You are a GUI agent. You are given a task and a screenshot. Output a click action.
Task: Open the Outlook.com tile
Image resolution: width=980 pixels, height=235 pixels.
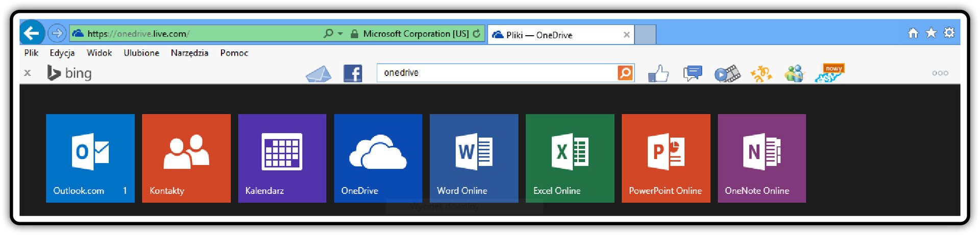pos(90,159)
